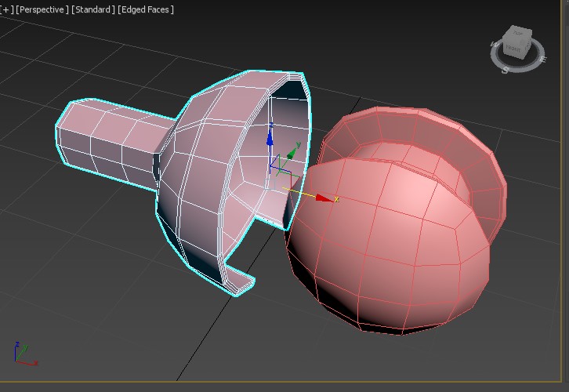
Task: Click the world axis tripod in the viewport corner
Action: (x=22, y=354)
